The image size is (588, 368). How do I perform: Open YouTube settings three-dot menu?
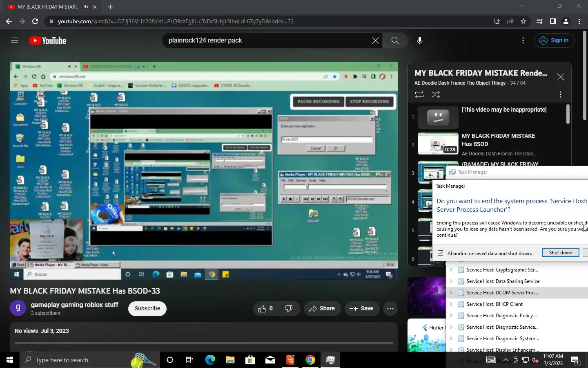click(523, 40)
